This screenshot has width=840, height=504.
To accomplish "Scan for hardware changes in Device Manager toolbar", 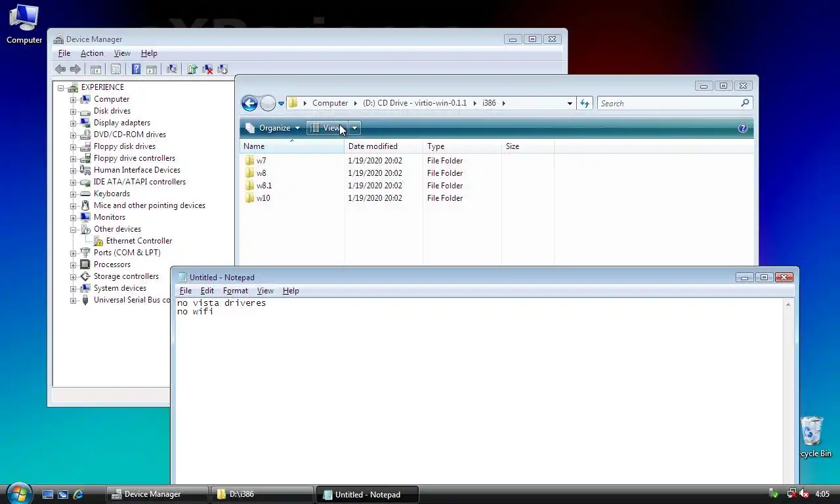I will pos(172,69).
